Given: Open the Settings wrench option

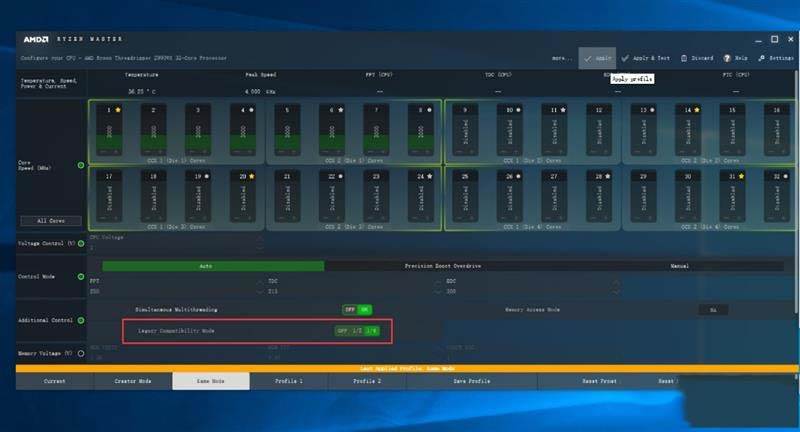Looking at the screenshot, I should [x=770, y=59].
